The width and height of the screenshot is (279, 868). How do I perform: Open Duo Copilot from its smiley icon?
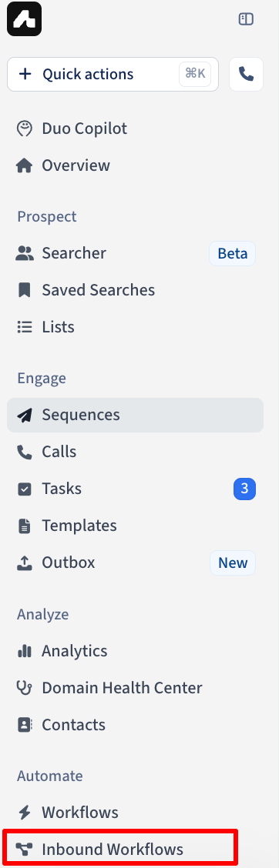[x=25, y=129]
